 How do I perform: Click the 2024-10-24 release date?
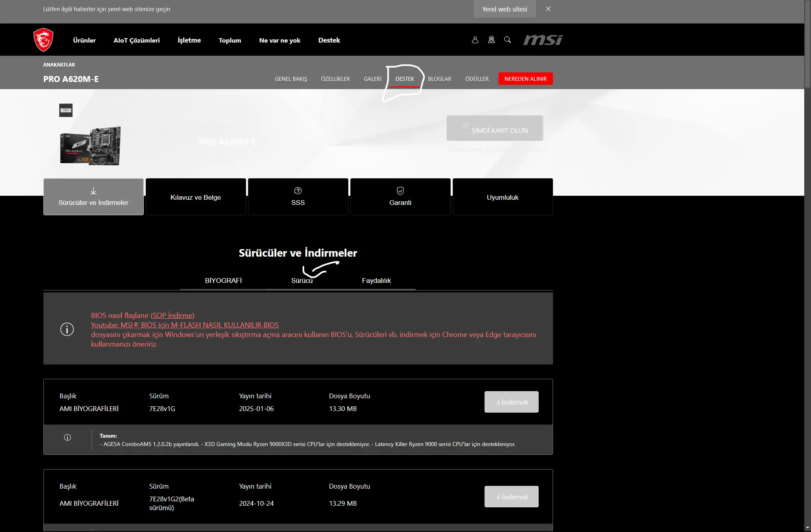256,503
